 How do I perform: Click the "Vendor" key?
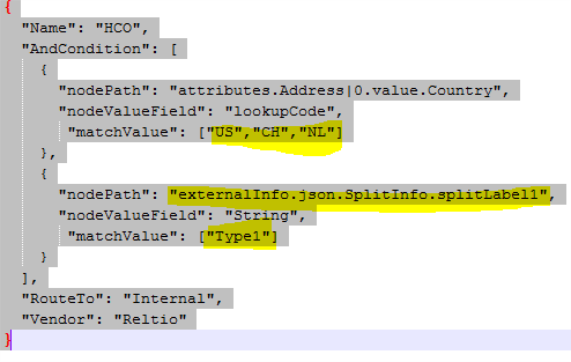59,319
